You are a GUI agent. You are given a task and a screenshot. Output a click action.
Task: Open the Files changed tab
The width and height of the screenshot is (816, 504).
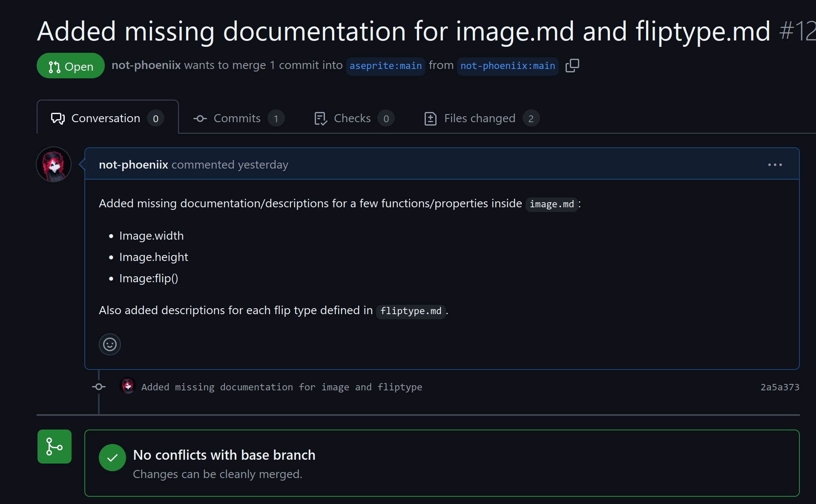pyautogui.click(x=482, y=118)
